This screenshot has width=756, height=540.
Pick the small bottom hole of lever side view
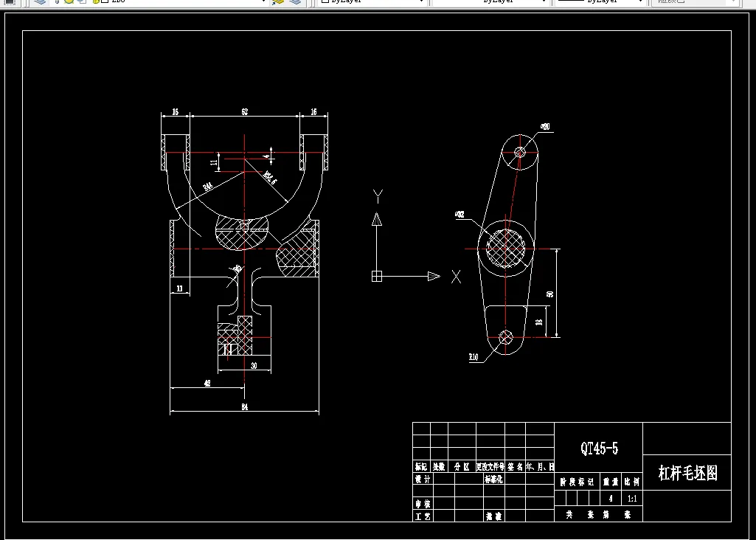[x=505, y=338]
